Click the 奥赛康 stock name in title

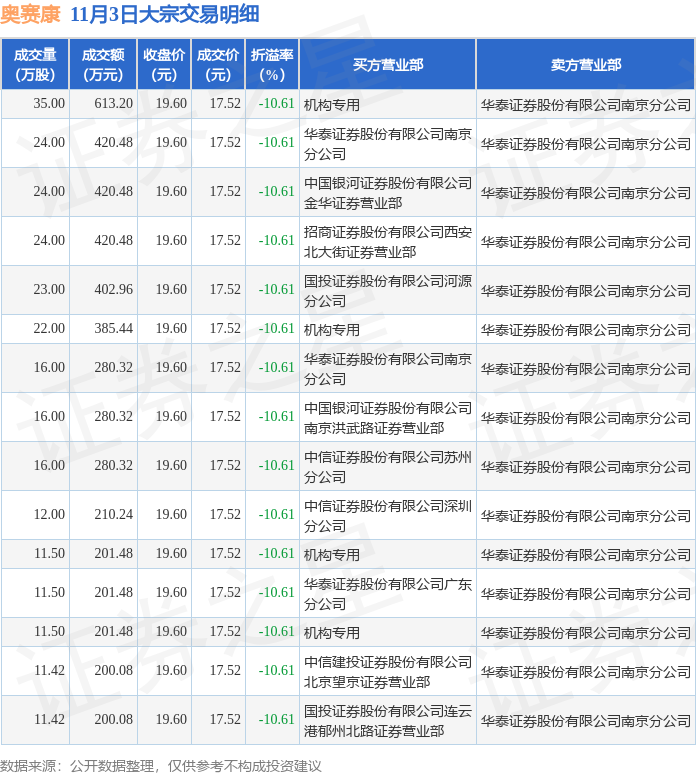tap(30, 14)
